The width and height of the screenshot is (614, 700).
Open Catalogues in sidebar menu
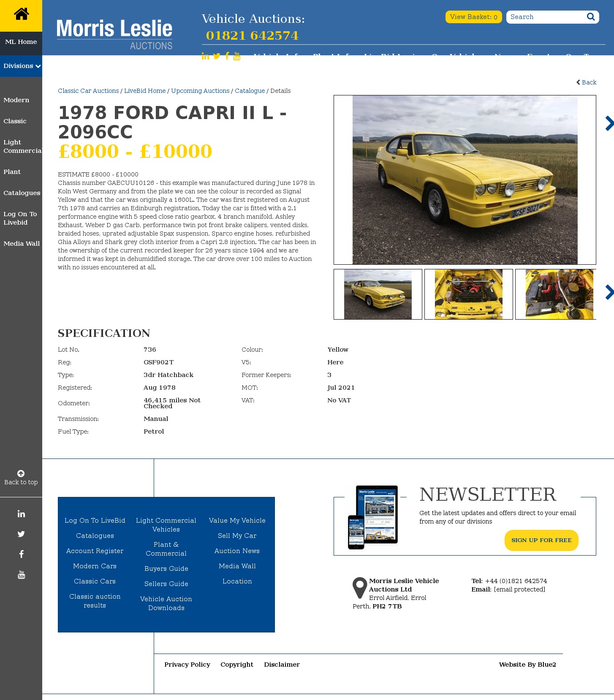click(22, 193)
